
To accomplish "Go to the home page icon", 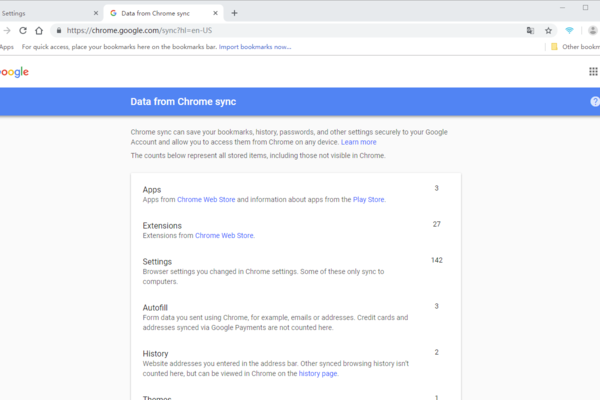I will pos(39,31).
